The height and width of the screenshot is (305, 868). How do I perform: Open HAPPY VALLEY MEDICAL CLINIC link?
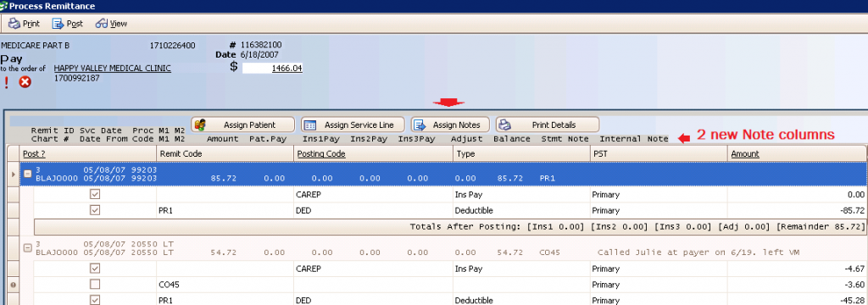113,68
